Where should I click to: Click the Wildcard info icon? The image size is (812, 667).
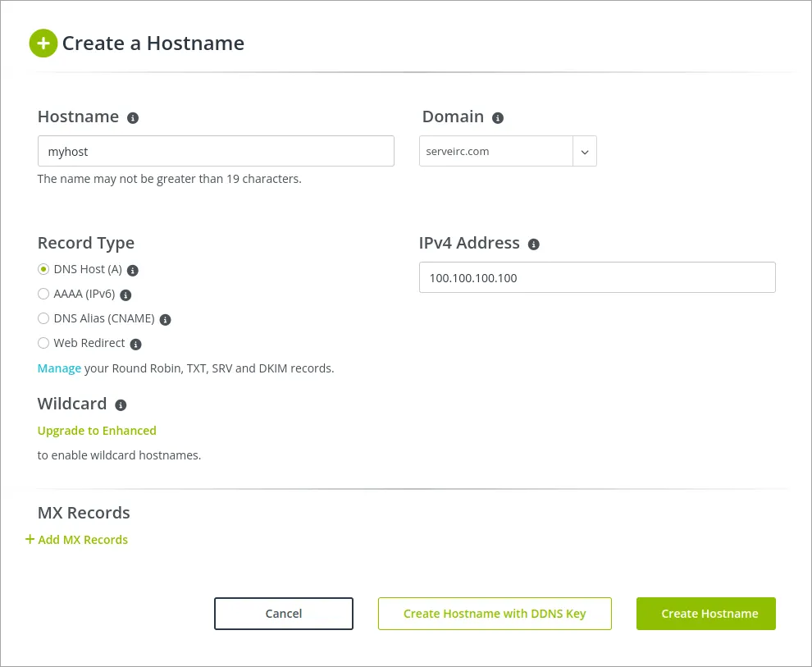tap(121, 405)
